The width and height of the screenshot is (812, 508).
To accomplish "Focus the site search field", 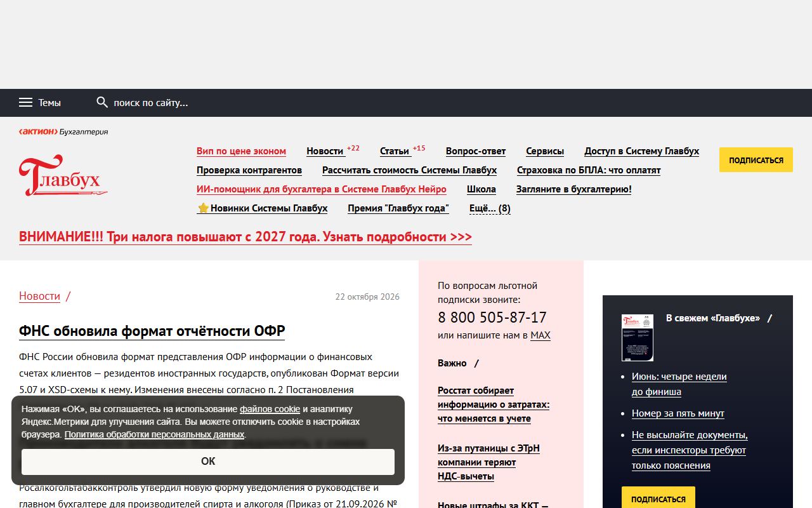I will pos(151,102).
